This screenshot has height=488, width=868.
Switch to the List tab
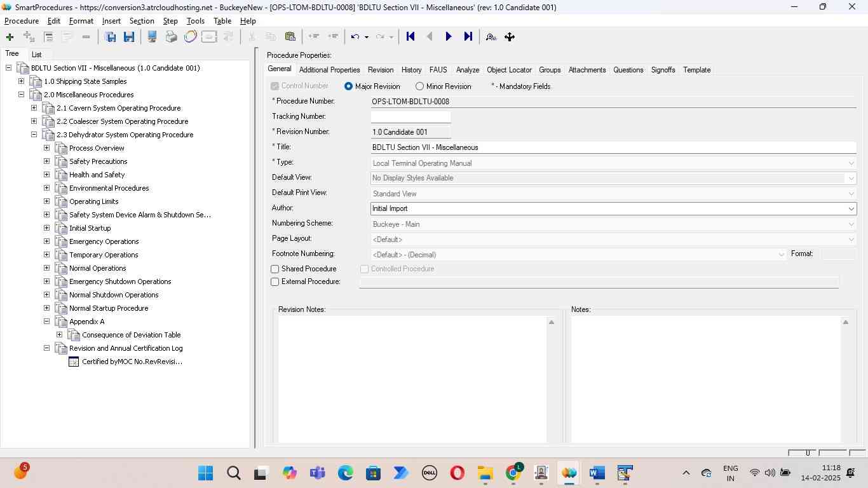(37, 55)
